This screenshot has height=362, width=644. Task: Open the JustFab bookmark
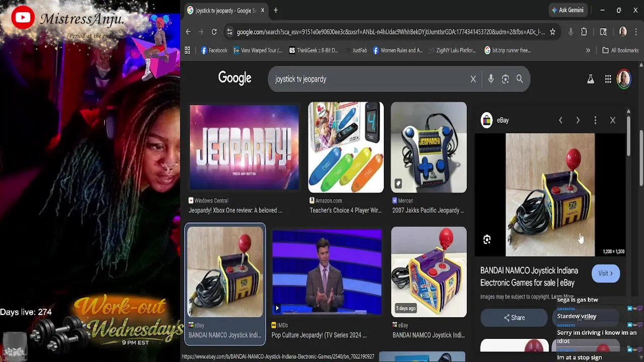[x=355, y=50]
